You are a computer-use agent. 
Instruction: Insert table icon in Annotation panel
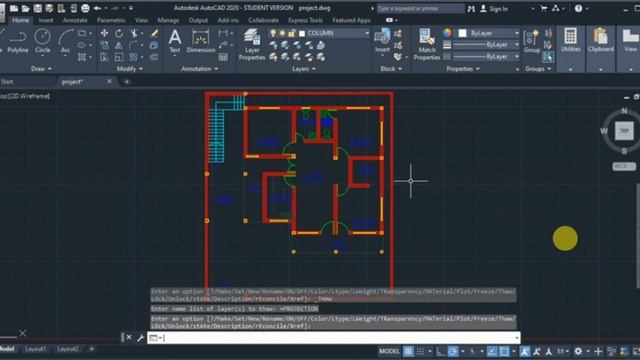(x=223, y=57)
